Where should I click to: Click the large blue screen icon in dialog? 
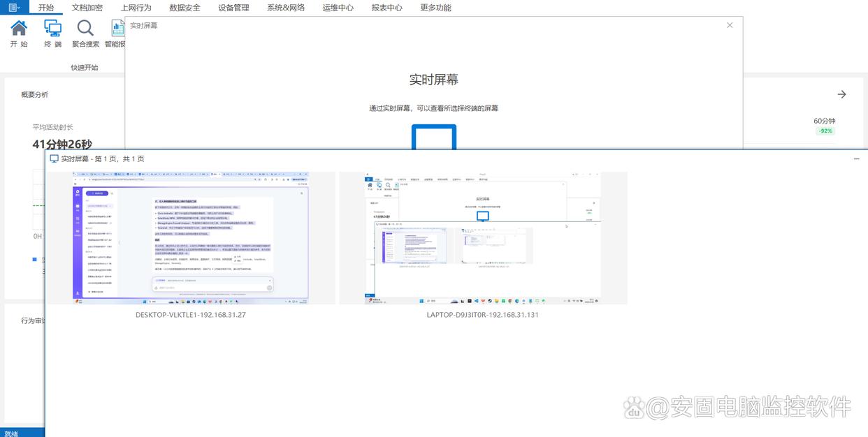tap(433, 137)
